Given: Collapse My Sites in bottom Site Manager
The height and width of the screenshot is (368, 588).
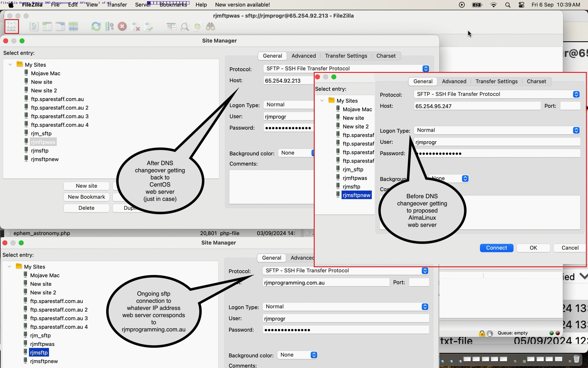Looking at the screenshot, I should click(x=9, y=267).
